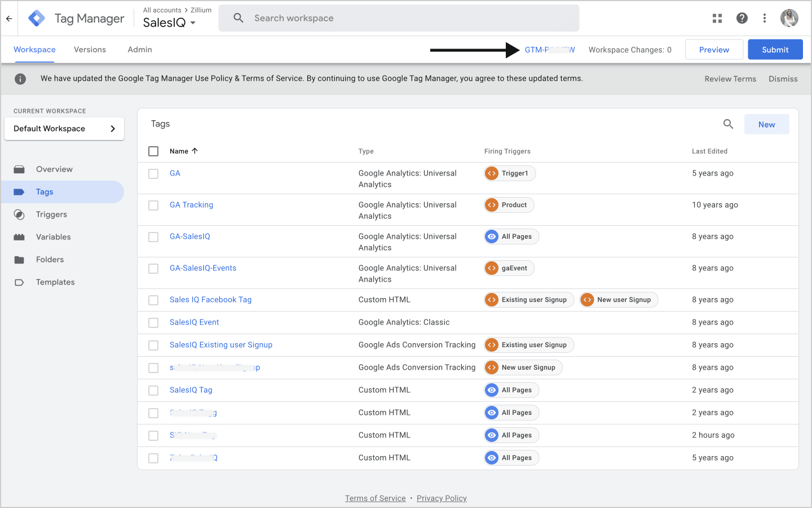Check the GA tag checkbox
The height and width of the screenshot is (508, 812).
pos(153,174)
